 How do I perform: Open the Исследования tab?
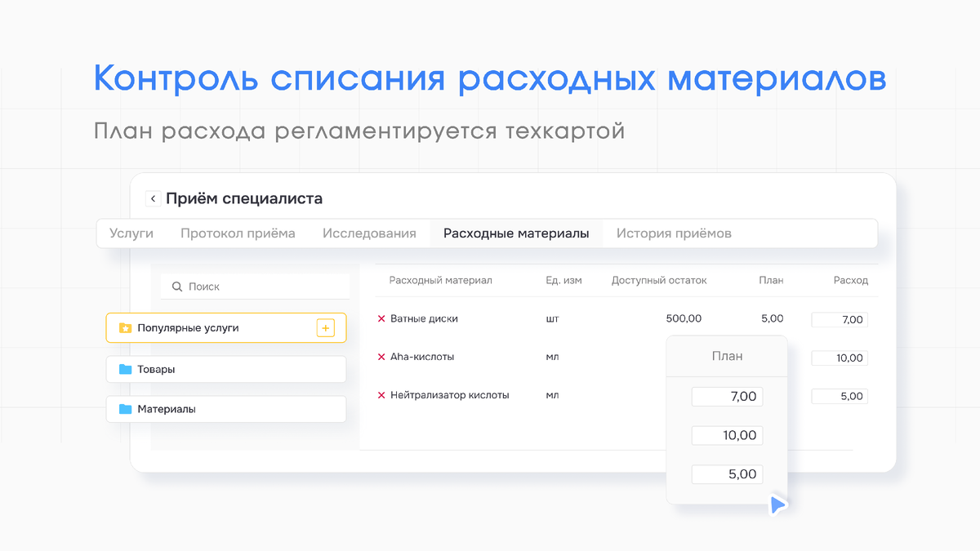(369, 233)
